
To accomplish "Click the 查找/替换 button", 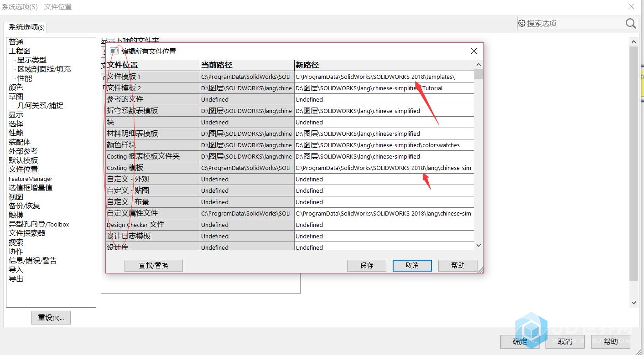I will (x=154, y=265).
